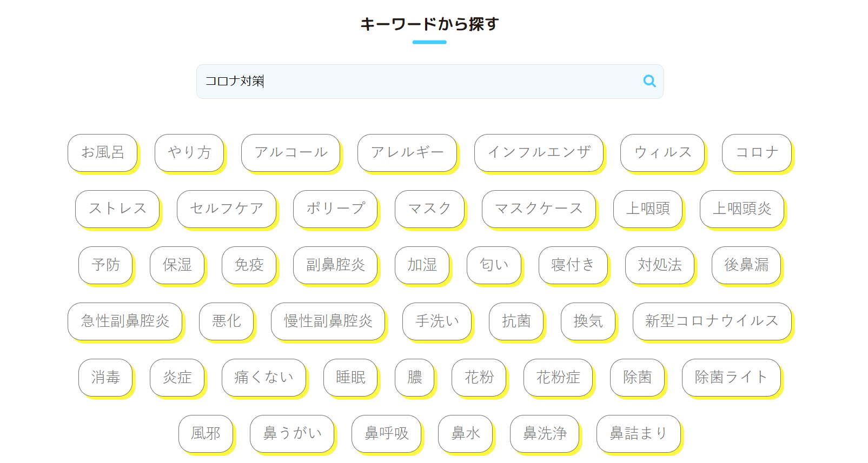Choose the インフルエンザ keyword tag
This screenshot has width=868, height=463.
539,153
